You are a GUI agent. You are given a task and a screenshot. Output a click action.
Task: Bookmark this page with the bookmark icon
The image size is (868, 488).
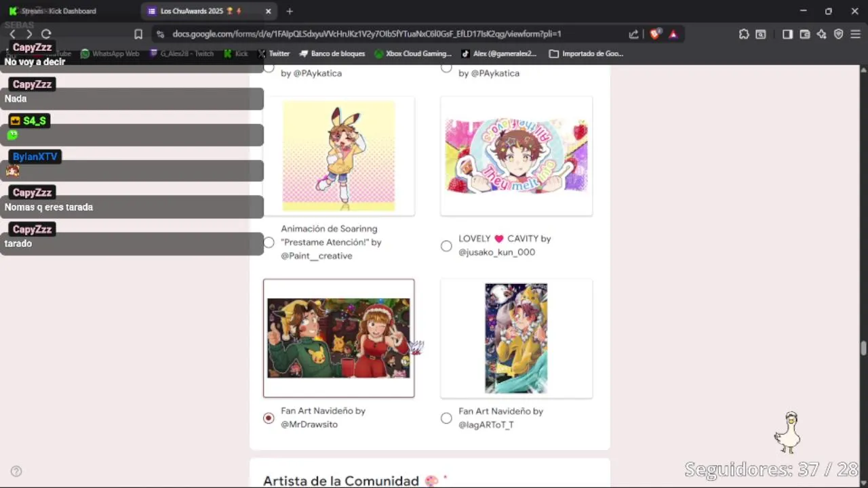[138, 34]
